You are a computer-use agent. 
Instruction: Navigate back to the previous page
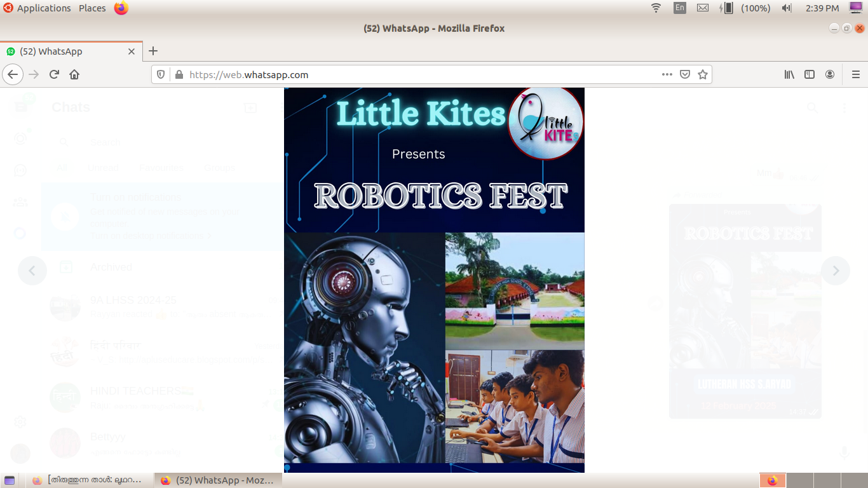pos(13,74)
